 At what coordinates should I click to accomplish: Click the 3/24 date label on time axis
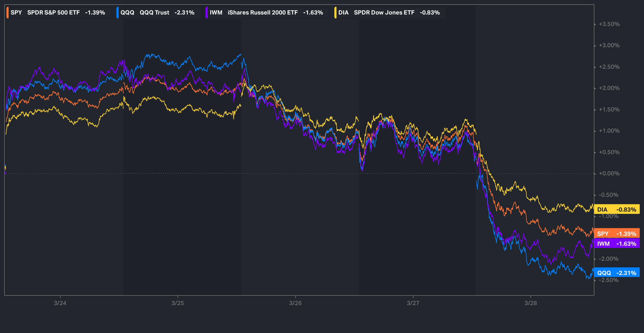60,303
